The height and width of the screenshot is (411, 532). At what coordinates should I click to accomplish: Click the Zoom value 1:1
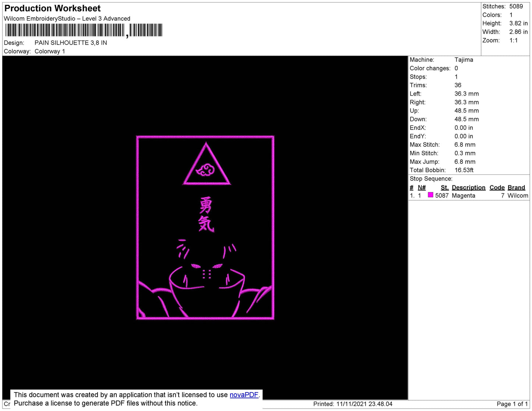pos(514,40)
